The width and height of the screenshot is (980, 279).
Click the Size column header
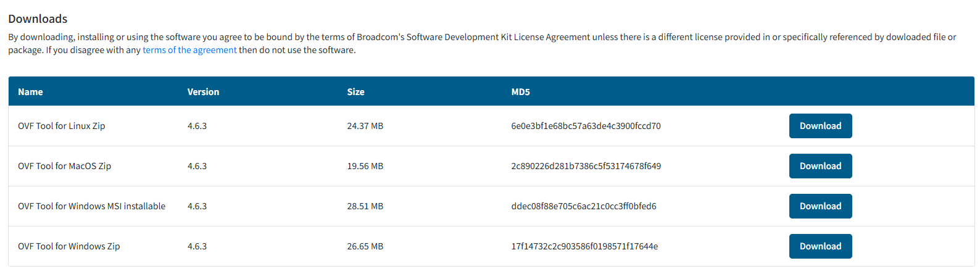[355, 92]
